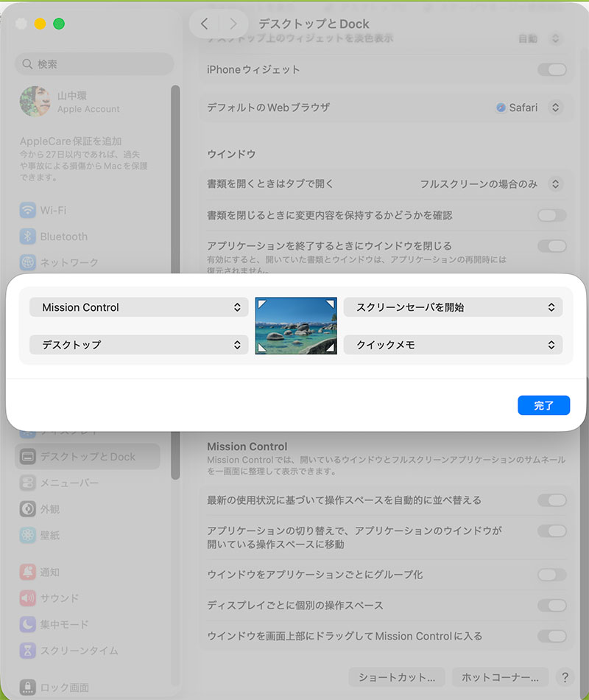The height and width of the screenshot is (700, 589).
Task: Open the サウンド speaker icon
Action: tap(28, 598)
